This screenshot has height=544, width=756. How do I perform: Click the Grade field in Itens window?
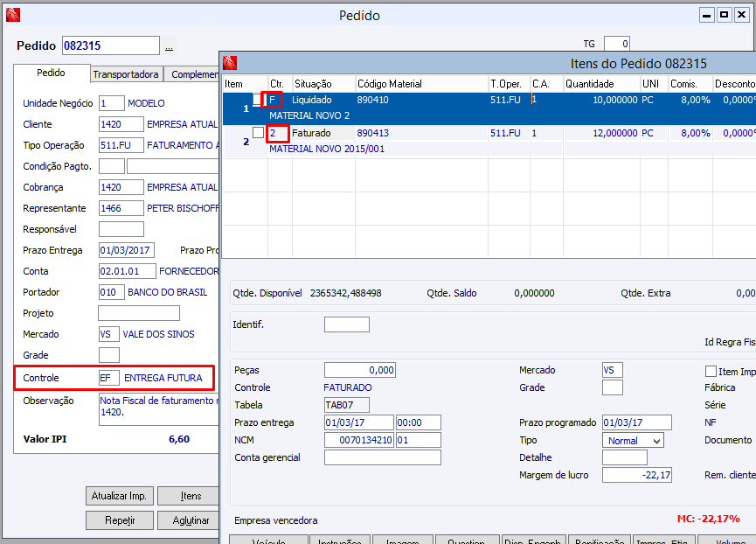613,387
